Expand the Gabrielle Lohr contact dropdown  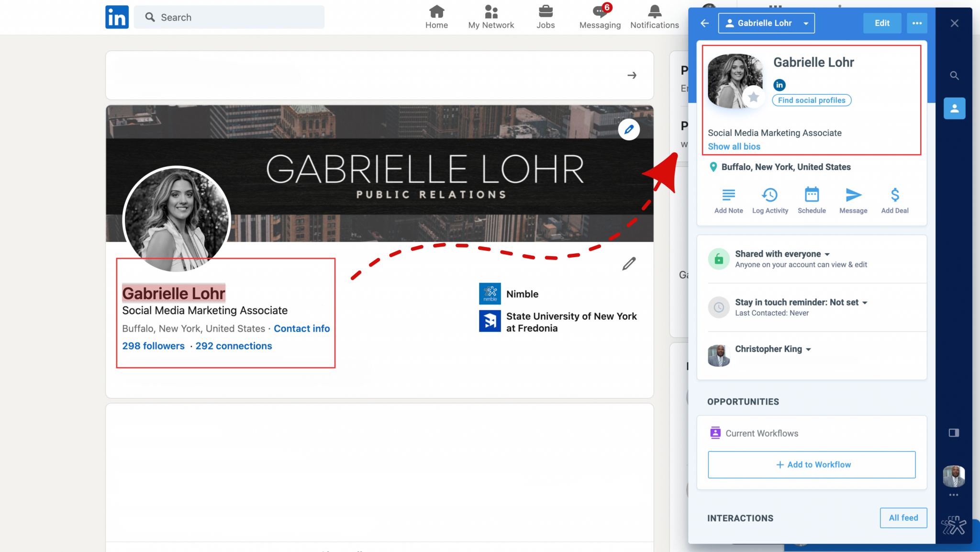[x=806, y=23]
